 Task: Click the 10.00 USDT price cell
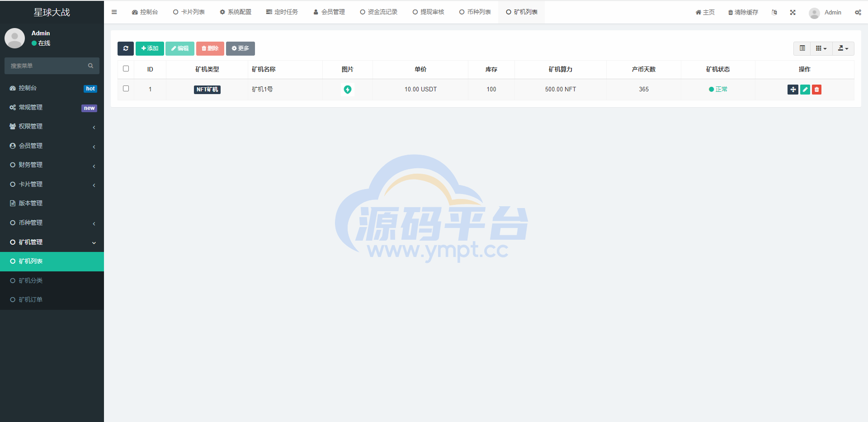(x=420, y=90)
